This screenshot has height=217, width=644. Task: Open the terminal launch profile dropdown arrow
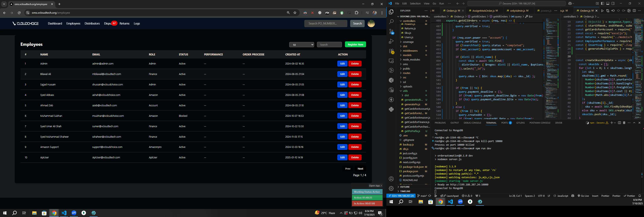click(x=615, y=123)
